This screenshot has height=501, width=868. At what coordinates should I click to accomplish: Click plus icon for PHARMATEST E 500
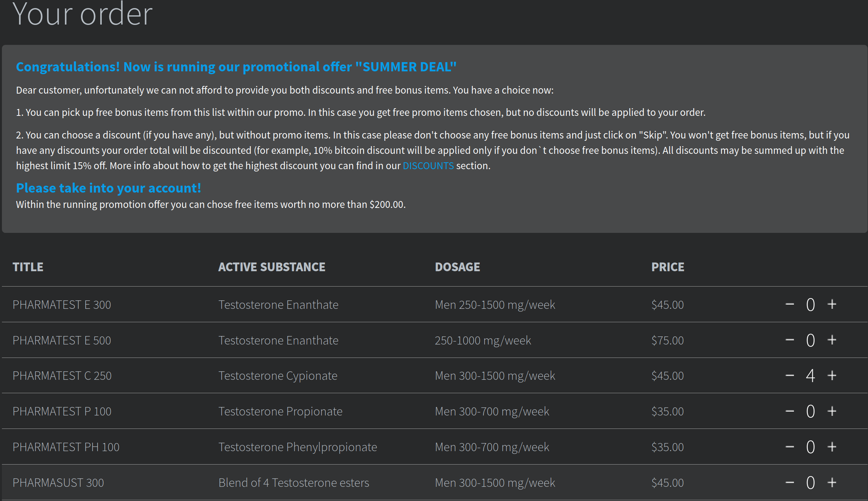pyautogui.click(x=832, y=340)
